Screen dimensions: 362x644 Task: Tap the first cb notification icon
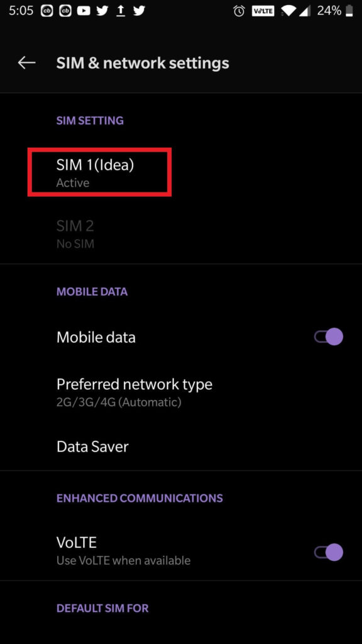click(x=47, y=11)
